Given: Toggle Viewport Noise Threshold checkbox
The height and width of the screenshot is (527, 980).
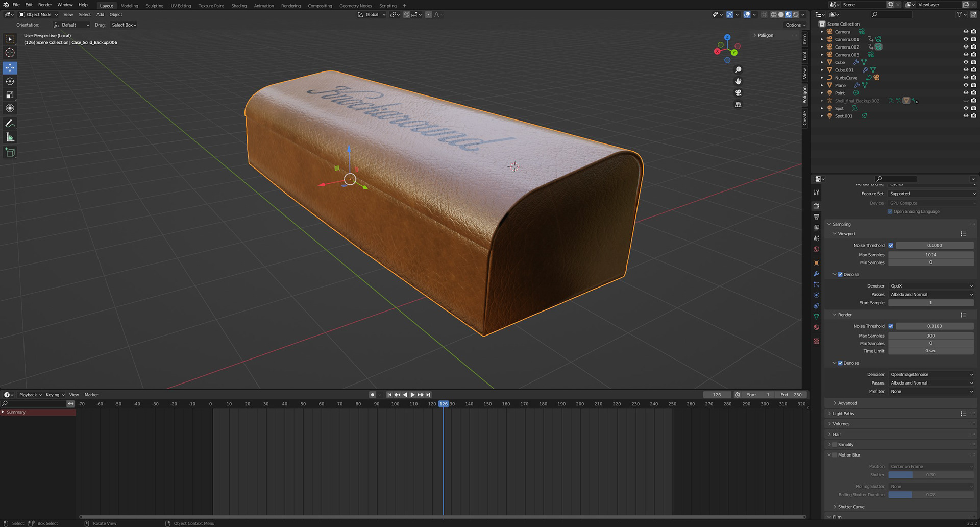Looking at the screenshot, I should click(891, 246).
